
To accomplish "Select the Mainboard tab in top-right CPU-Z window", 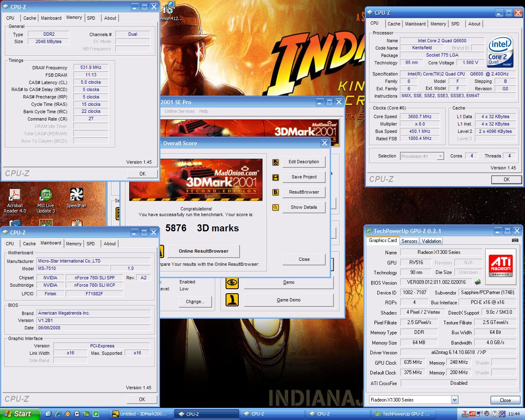I will pos(415,24).
